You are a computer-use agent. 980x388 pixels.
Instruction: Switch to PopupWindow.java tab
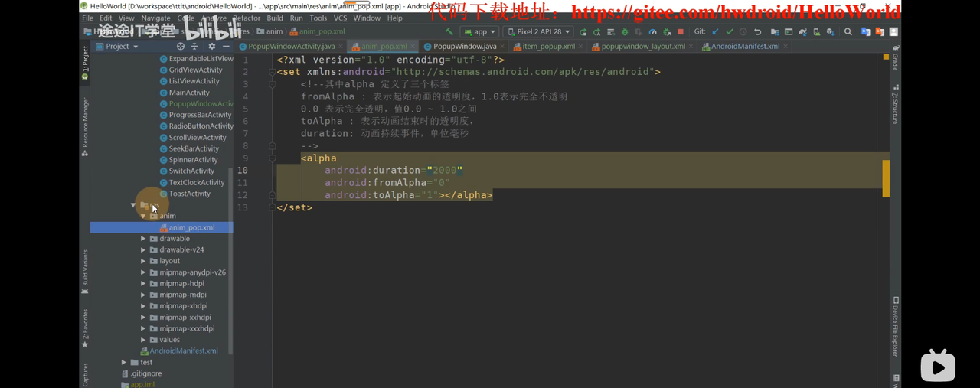point(465,46)
